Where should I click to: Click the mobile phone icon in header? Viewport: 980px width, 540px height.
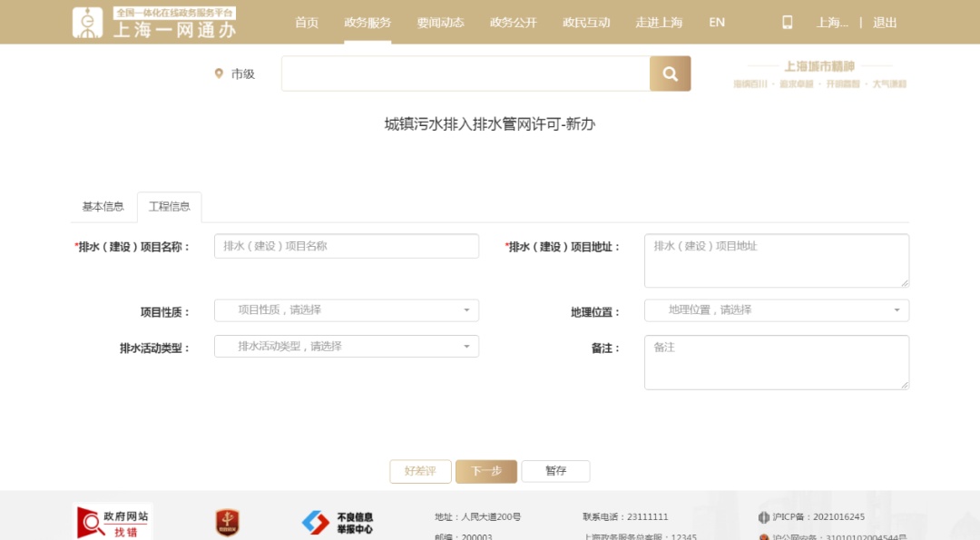(x=787, y=23)
